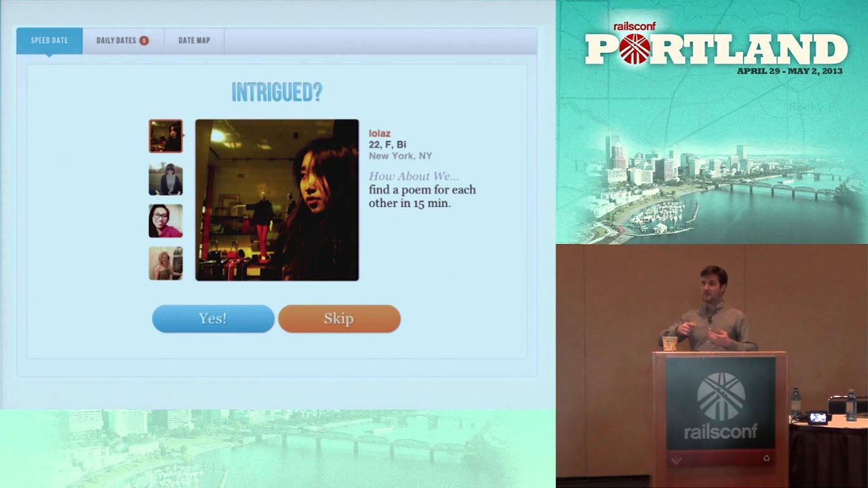Open the Daily Dates tab

[116, 41]
